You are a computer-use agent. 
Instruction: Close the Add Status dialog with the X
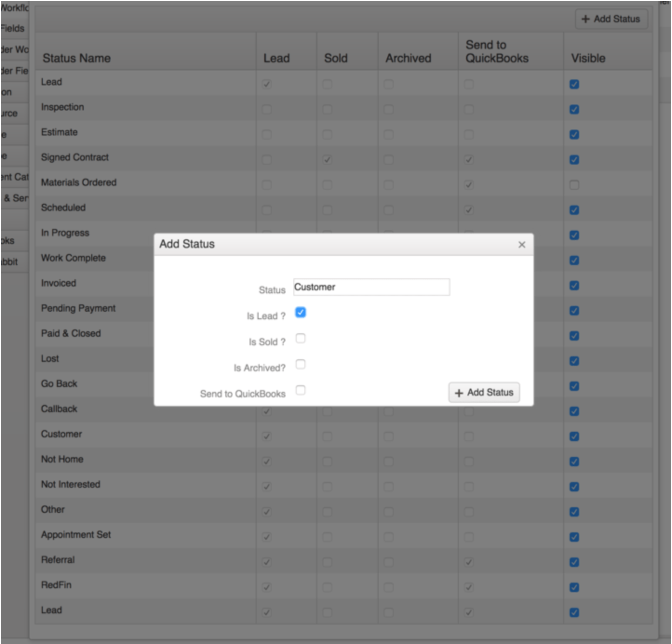click(522, 245)
